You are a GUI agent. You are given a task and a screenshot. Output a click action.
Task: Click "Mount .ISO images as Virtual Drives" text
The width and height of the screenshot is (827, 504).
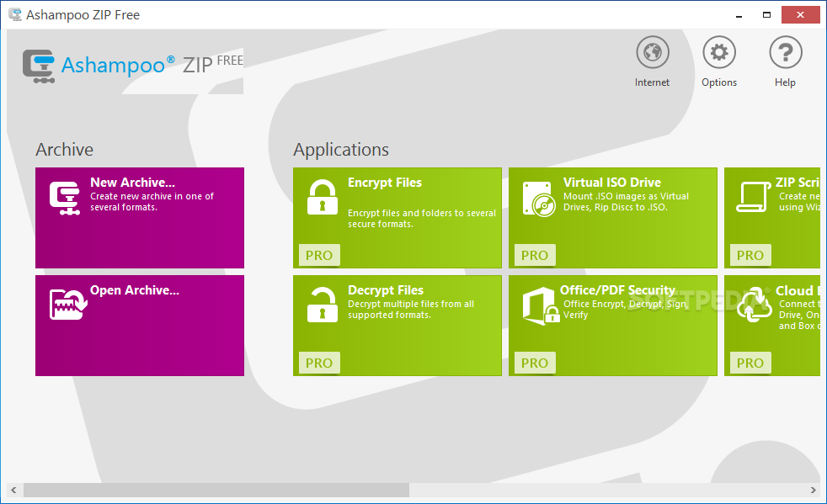[626, 202]
